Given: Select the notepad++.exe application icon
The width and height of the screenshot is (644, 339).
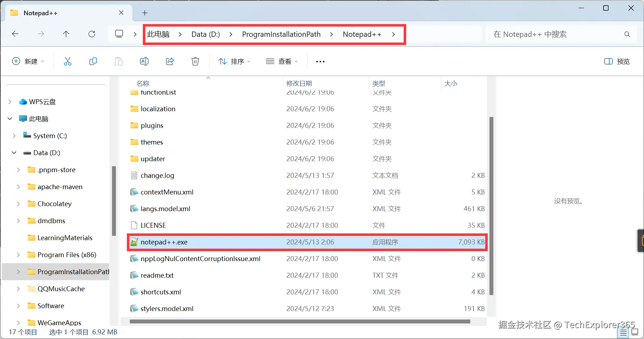Looking at the screenshot, I should (x=134, y=242).
